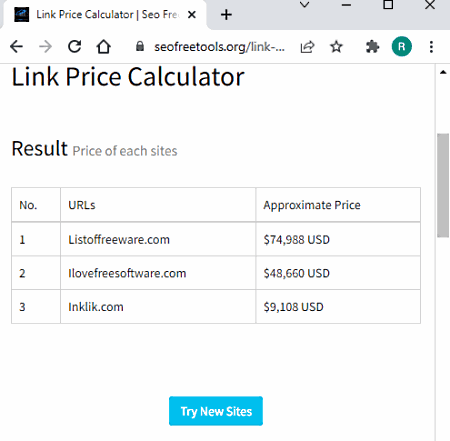Open a new browser tab
This screenshot has height=441, width=450.
[226, 15]
